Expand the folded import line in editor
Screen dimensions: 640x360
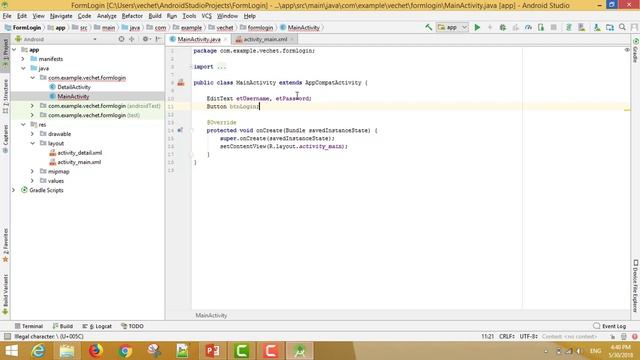tap(222, 67)
